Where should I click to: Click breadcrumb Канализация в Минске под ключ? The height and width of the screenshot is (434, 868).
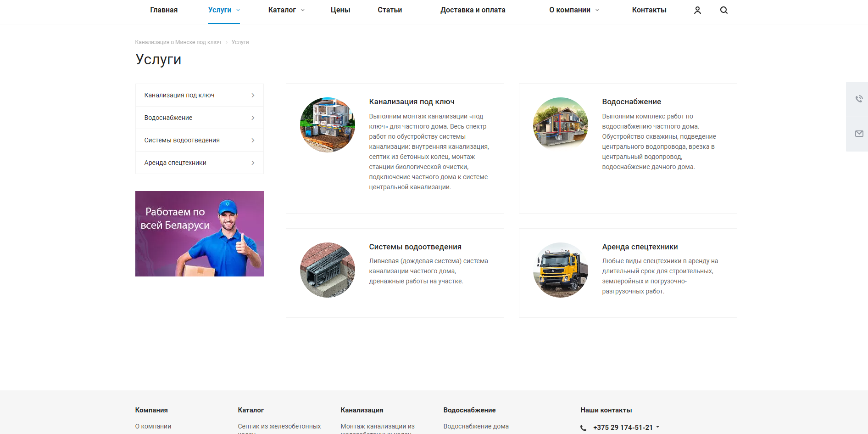tap(178, 42)
